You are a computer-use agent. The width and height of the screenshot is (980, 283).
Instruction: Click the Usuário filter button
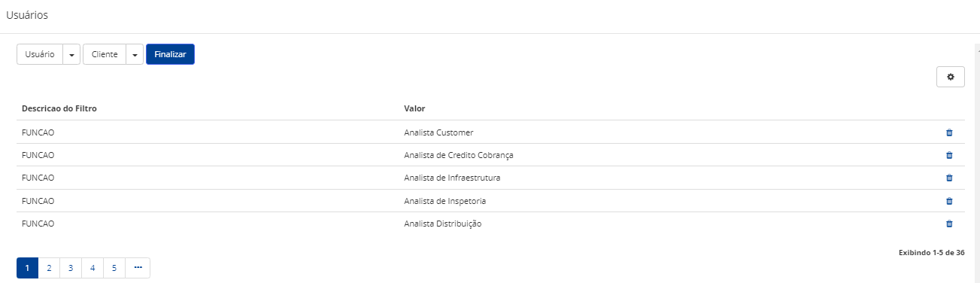40,55
